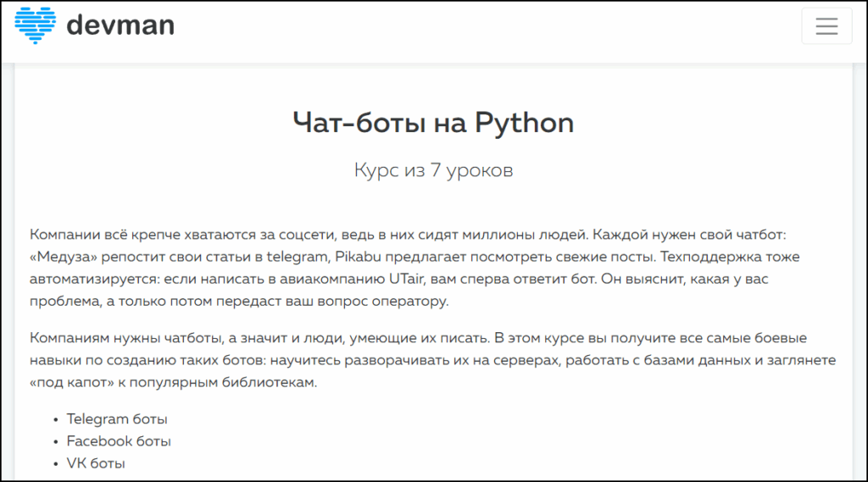Click the bullet before "Facebook боты"
Viewport: 868px width, 482px height.
pos(55,441)
